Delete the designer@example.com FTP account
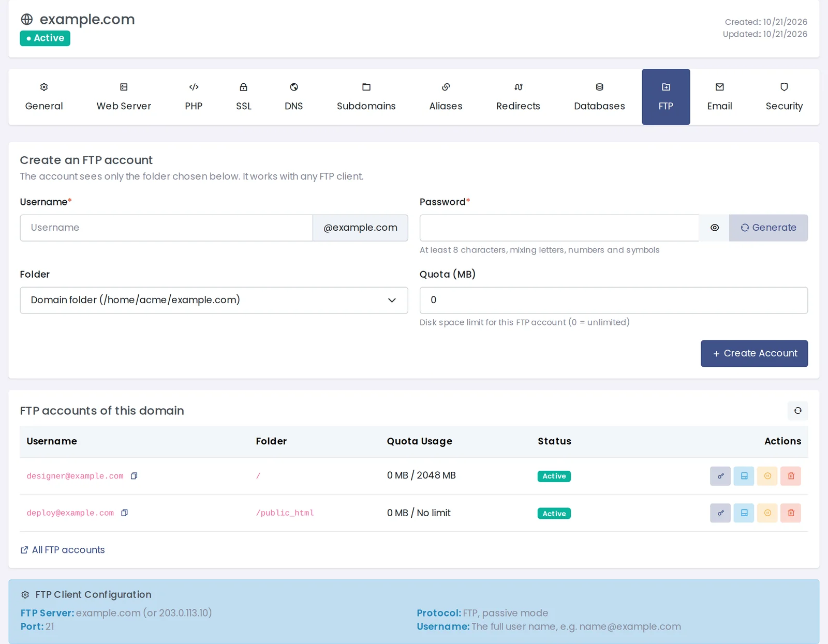 (x=791, y=476)
